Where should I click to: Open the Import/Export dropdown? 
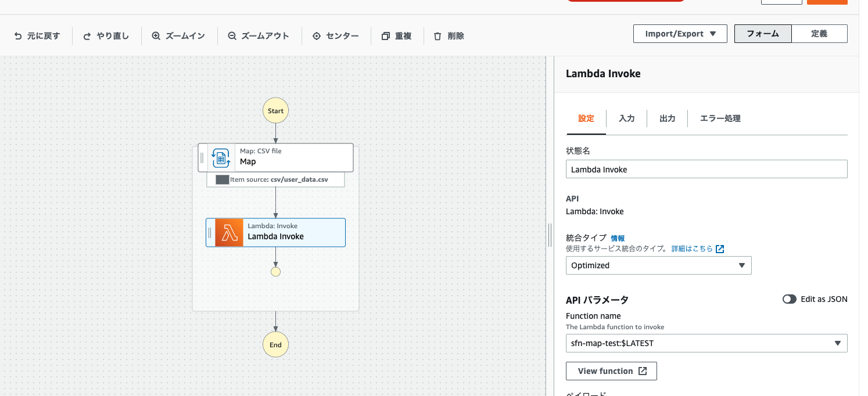coord(680,33)
